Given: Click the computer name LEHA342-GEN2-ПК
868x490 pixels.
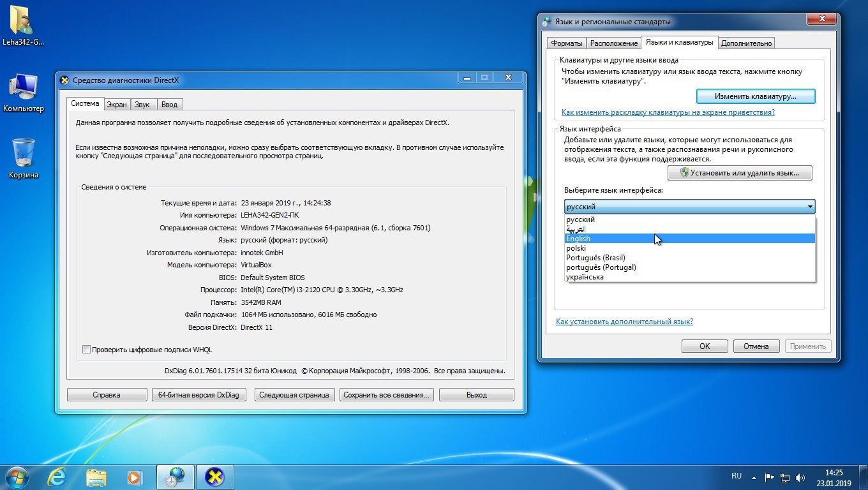Looking at the screenshot, I should point(270,215).
